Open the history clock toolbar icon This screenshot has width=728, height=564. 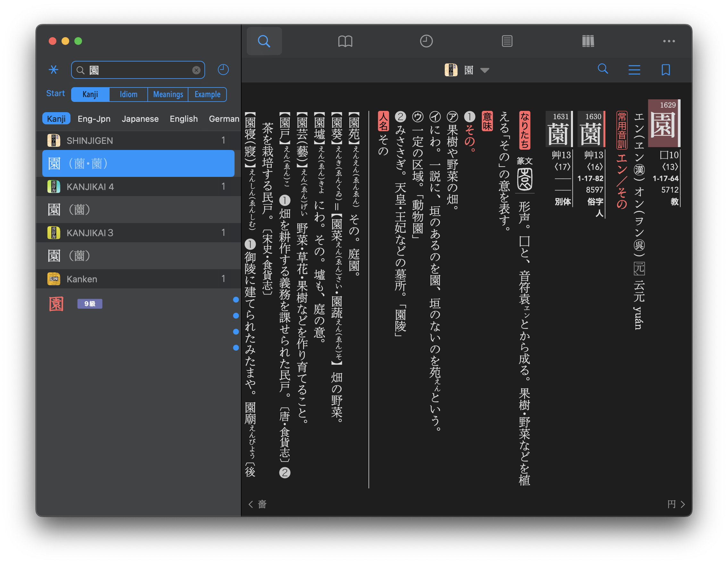tap(426, 41)
